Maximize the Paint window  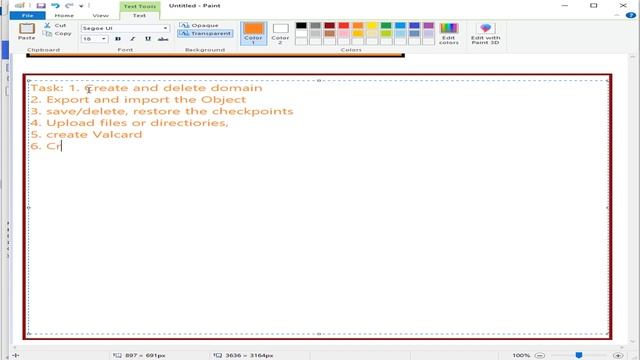pos(593,6)
